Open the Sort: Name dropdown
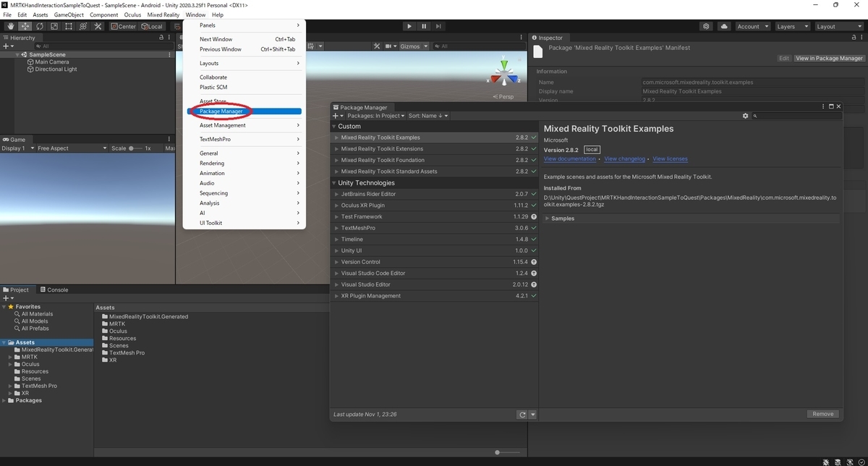The height and width of the screenshot is (466, 868). pos(428,116)
